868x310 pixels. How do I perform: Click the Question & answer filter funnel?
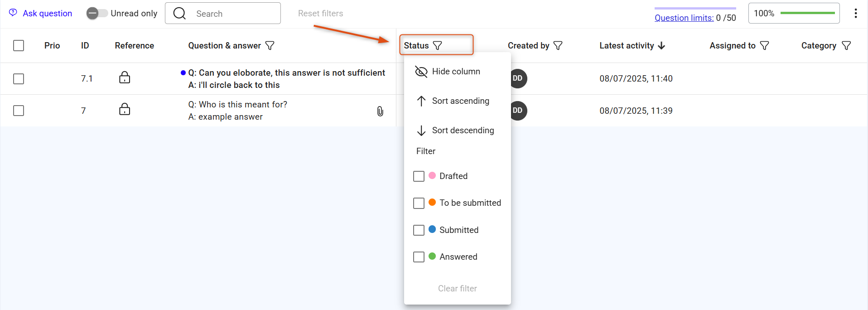coord(270,45)
